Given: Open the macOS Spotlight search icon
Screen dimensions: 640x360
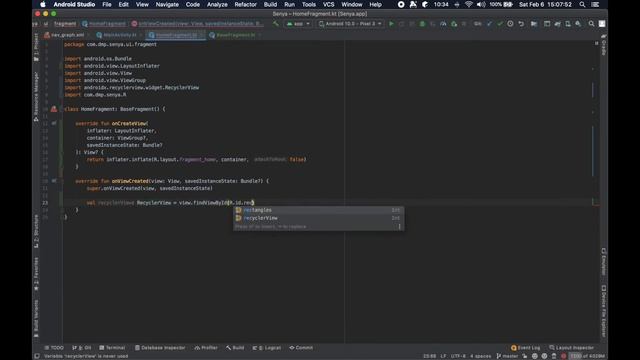Looking at the screenshot, I should pos(582,4).
